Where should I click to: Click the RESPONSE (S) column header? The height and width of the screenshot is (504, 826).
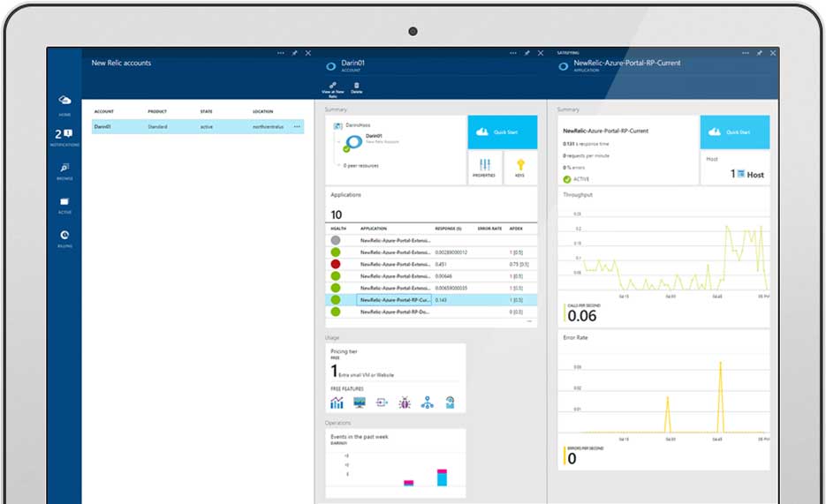tap(448, 229)
